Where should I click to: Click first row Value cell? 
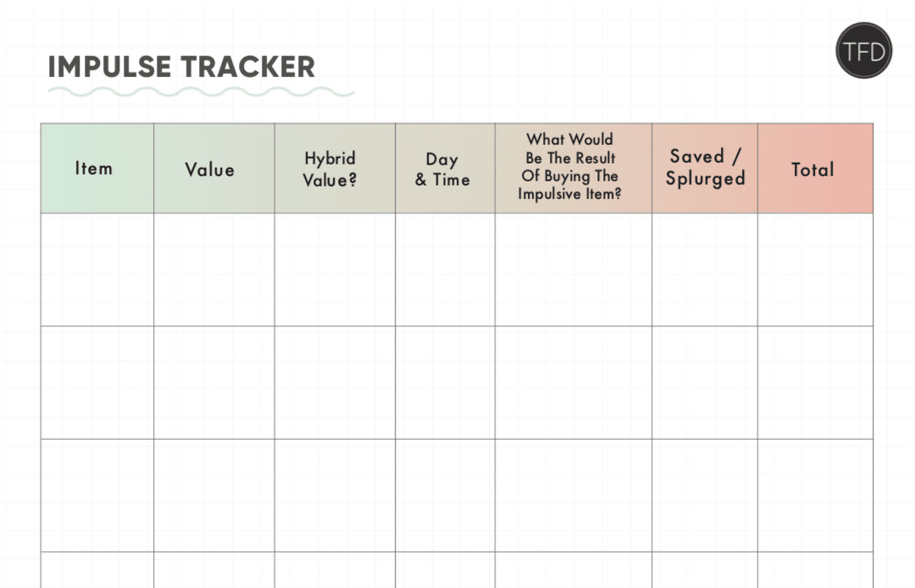(214, 269)
